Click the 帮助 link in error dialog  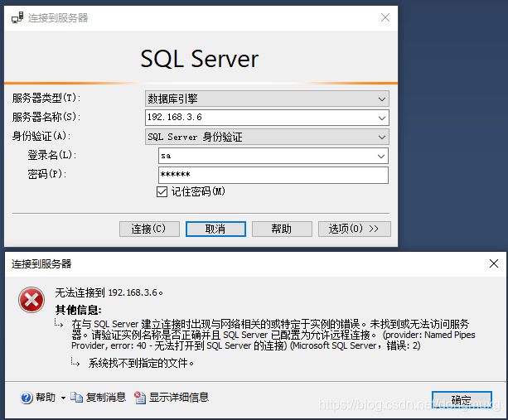click(46, 398)
